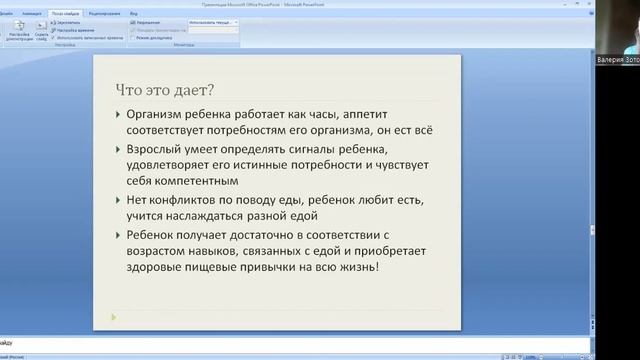Open the Вид ribbon tab
Viewport: 640px width, 360px height.
tap(133, 13)
